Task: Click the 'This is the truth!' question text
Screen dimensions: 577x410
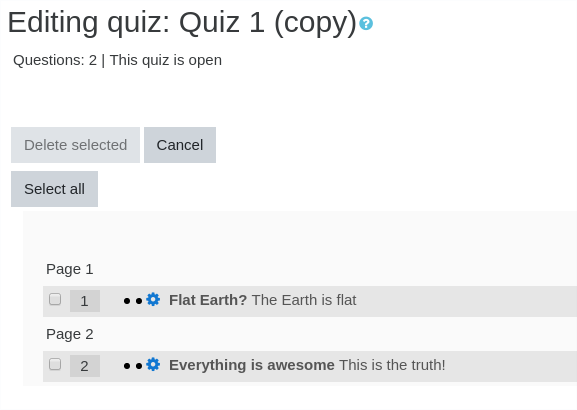Action: coord(392,365)
